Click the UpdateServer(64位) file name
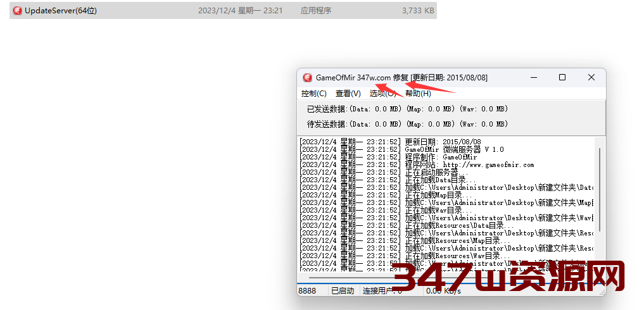This screenshot has width=644, height=310. click(x=60, y=11)
